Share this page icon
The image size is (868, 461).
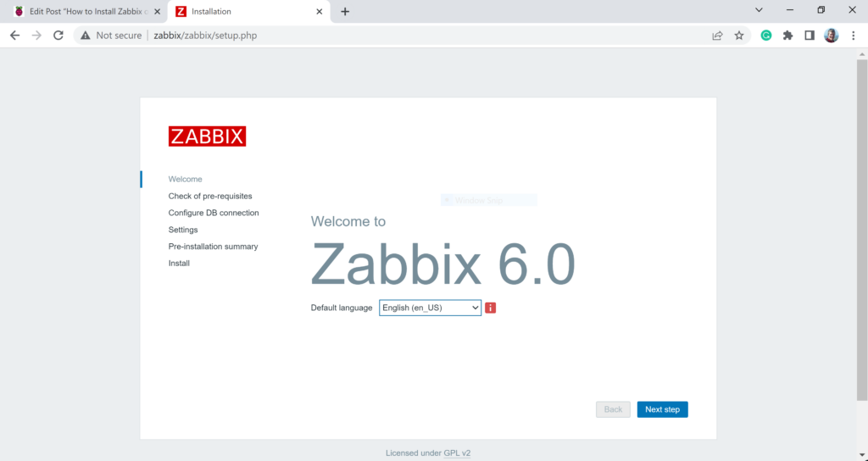click(x=717, y=36)
